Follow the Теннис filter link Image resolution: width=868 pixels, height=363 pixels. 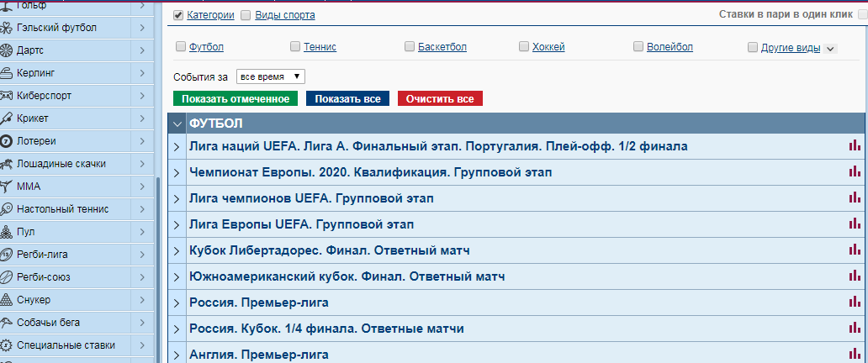(320, 47)
